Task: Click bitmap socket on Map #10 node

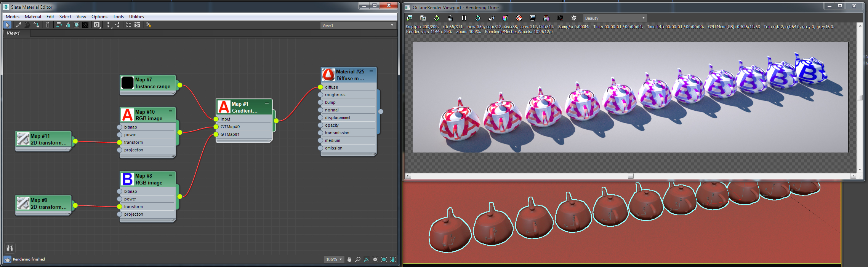Action: pyautogui.click(x=120, y=127)
